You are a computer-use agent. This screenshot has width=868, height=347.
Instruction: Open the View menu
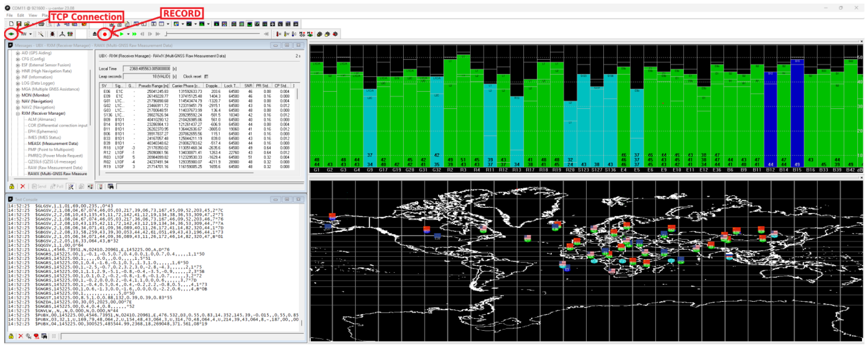(33, 15)
